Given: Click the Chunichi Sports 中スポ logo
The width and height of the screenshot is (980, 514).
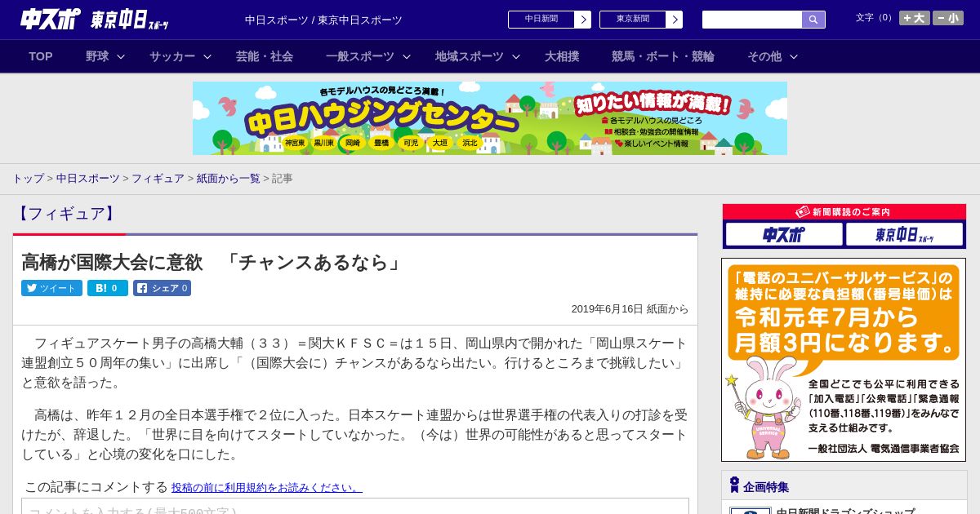Looking at the screenshot, I should (x=51, y=19).
